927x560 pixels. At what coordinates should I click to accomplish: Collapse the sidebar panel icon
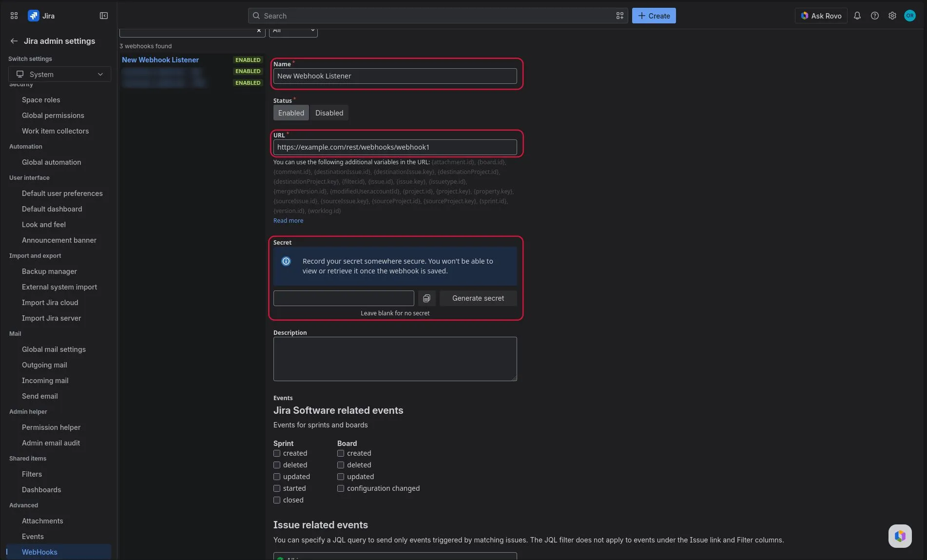104,16
